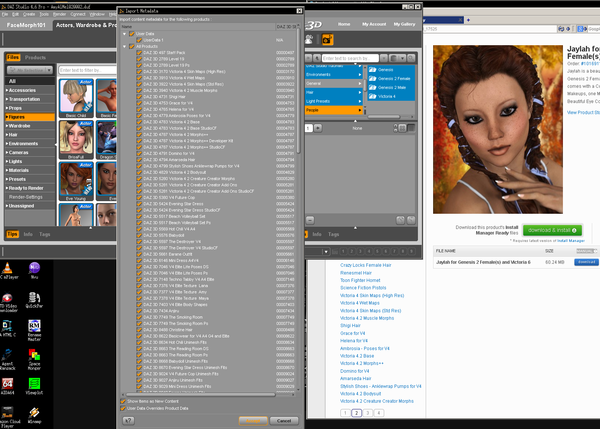Expand the Accessories category
600x429 pixels.
7,90
